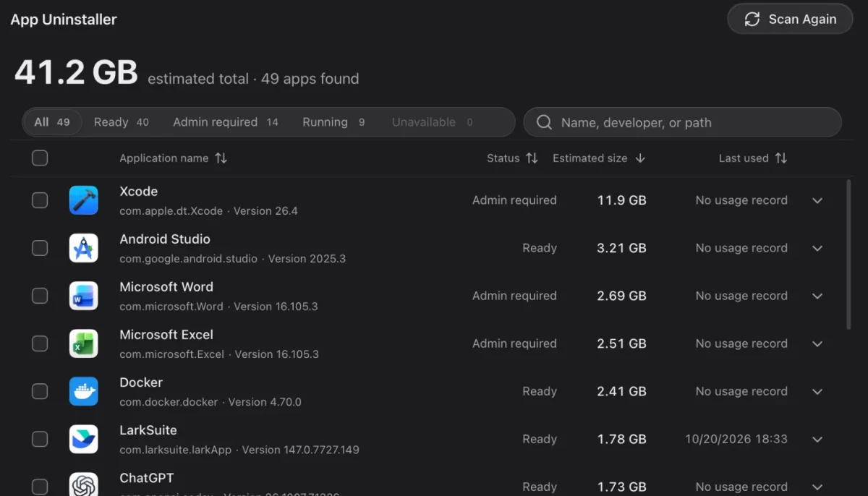Screen dimensions: 868x496
Task: Expand the Microsoft Excel row chevron
Action: tap(817, 343)
